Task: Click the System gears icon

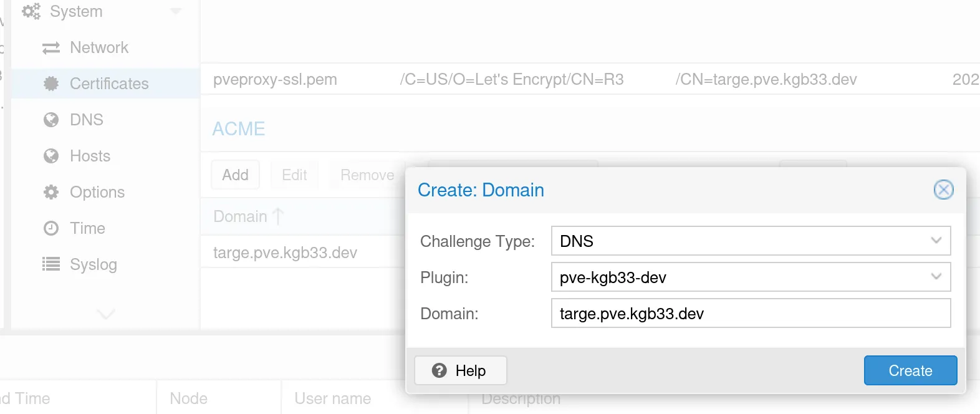Action: coord(31,11)
